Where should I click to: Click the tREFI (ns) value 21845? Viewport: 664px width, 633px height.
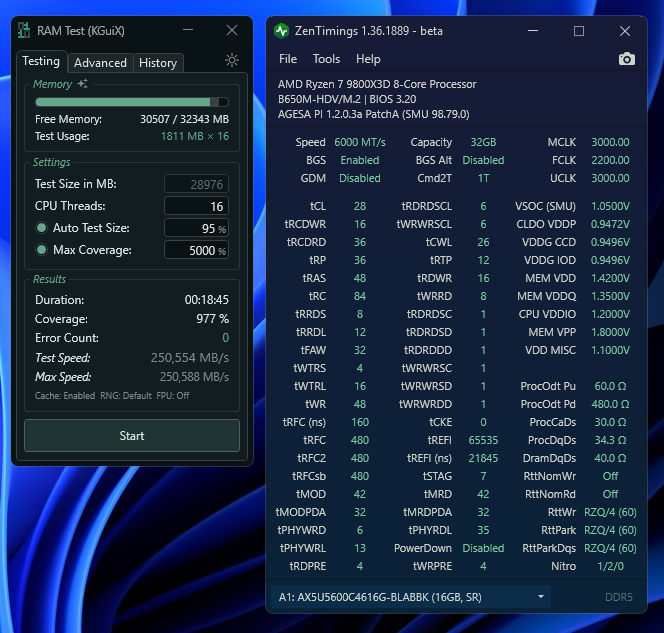click(483, 458)
